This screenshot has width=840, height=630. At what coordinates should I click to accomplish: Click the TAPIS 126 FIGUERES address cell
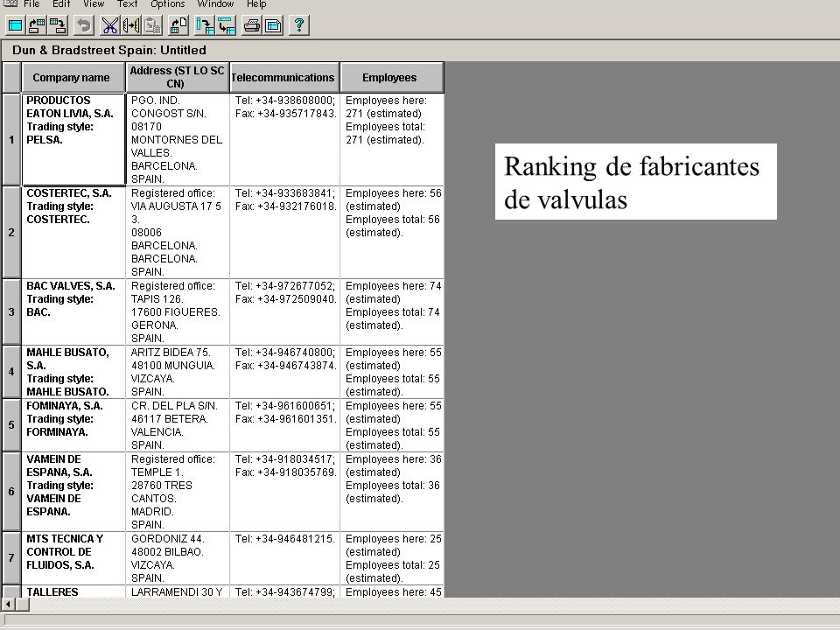178,311
